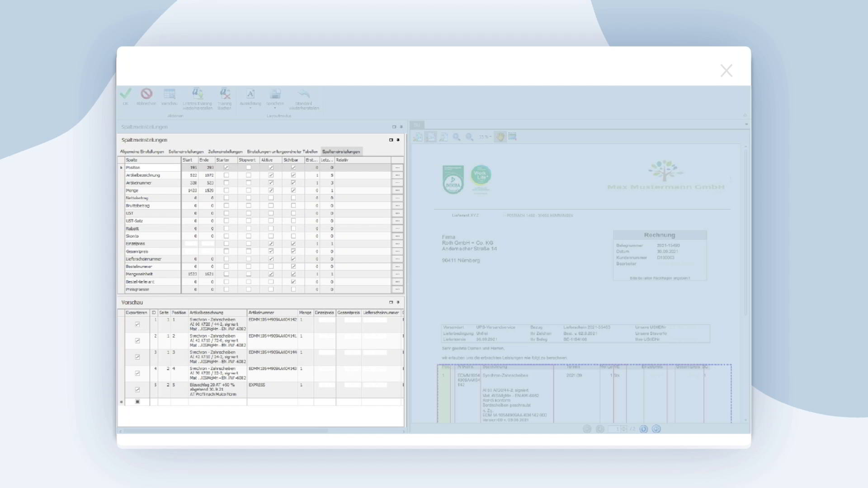
Task: Toggle Exportieren checkbox for preview row 1
Action: coord(137,324)
